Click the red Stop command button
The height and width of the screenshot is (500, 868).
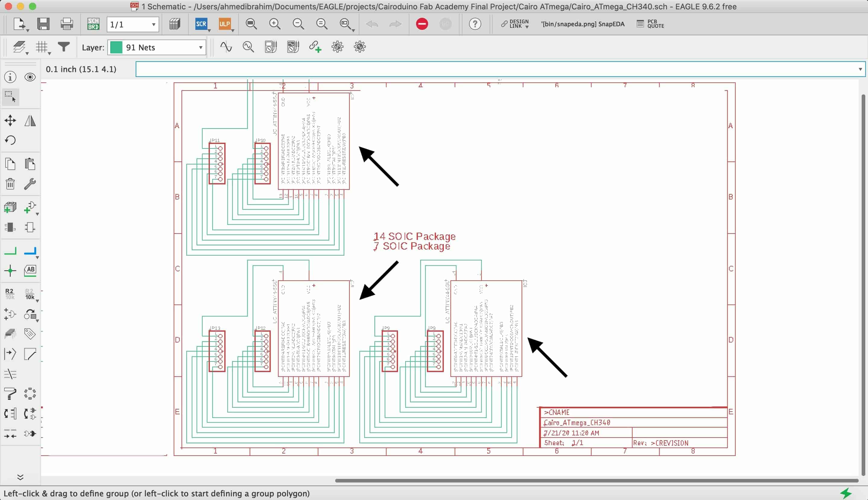(x=422, y=24)
